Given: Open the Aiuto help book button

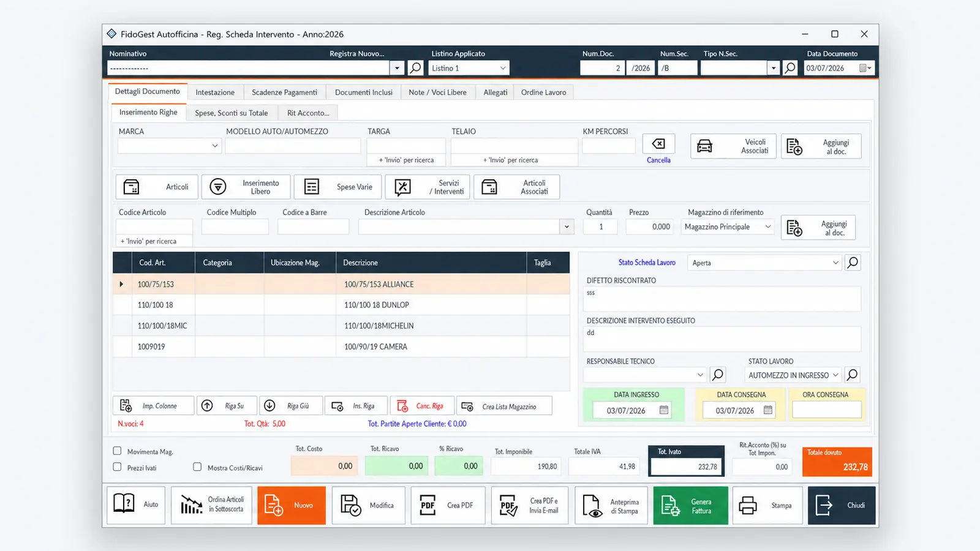Looking at the screenshot, I should (136, 505).
